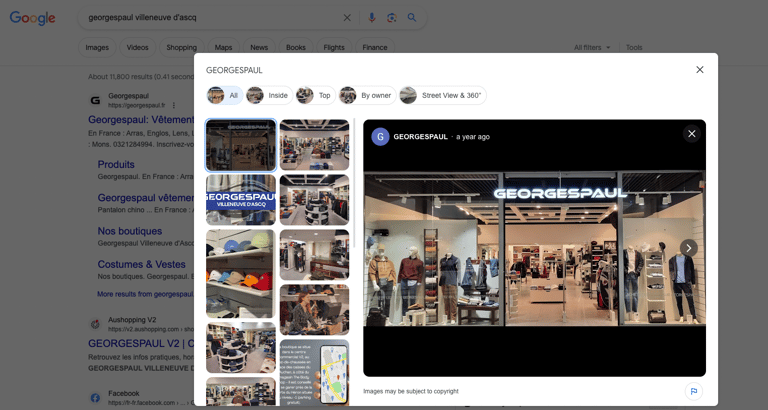Click the Facebook result favicon
Screen dimensions: 768x410
(x=95, y=398)
